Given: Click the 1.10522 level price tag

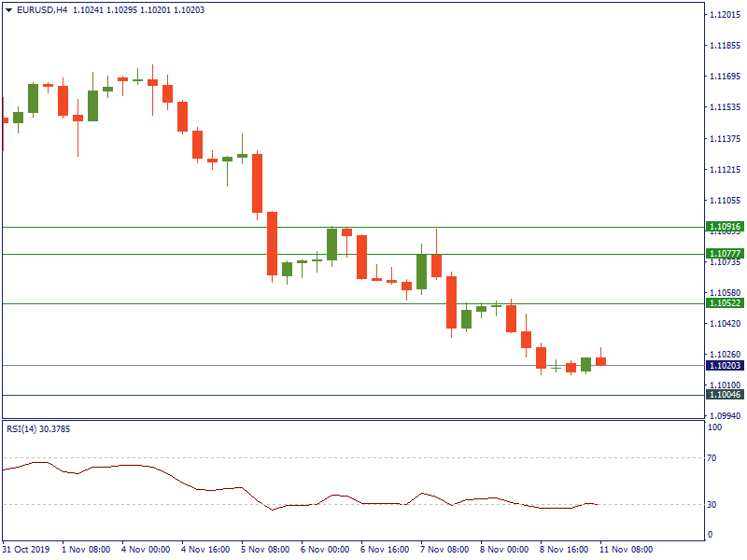Looking at the screenshot, I should tap(725, 303).
